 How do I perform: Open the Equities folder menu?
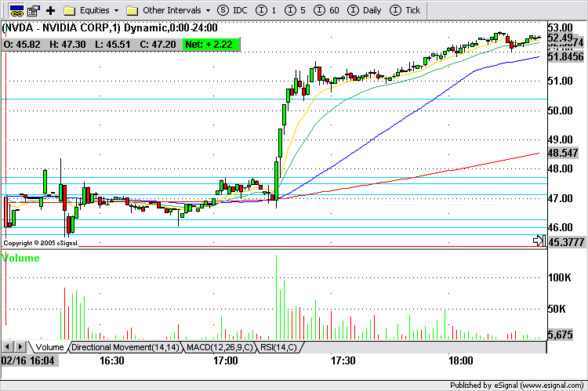click(x=91, y=10)
